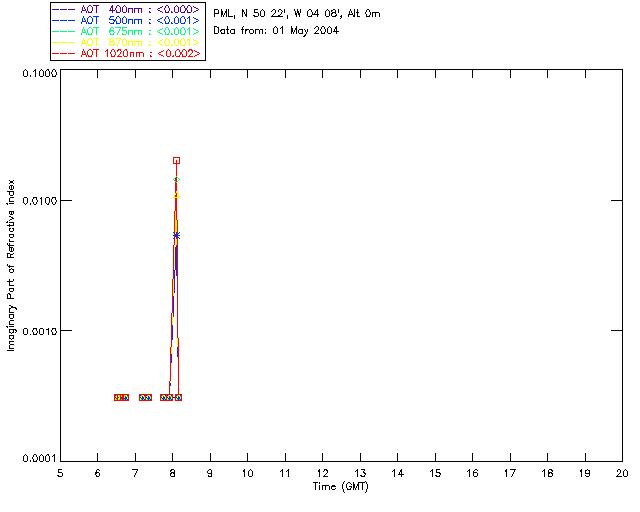Click the x-axis label 8
Image resolution: width=640 pixels, height=512 pixels.
tap(173, 473)
